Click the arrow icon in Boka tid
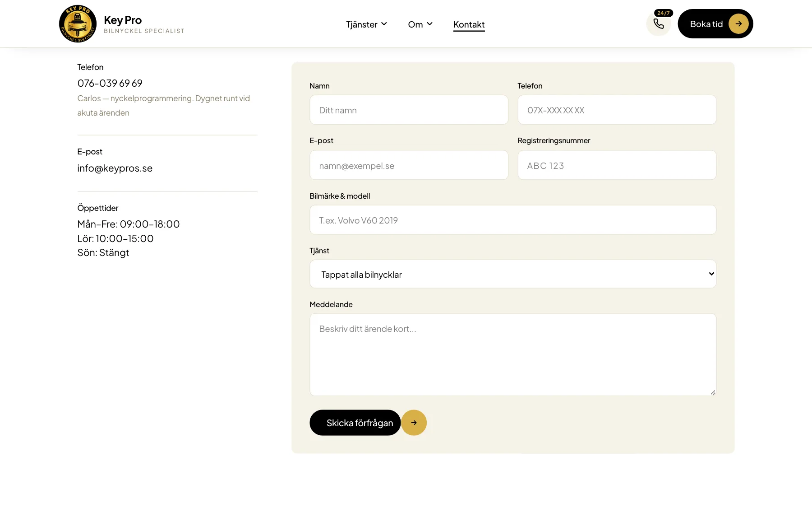The width and height of the screenshot is (812, 508). [x=738, y=24]
